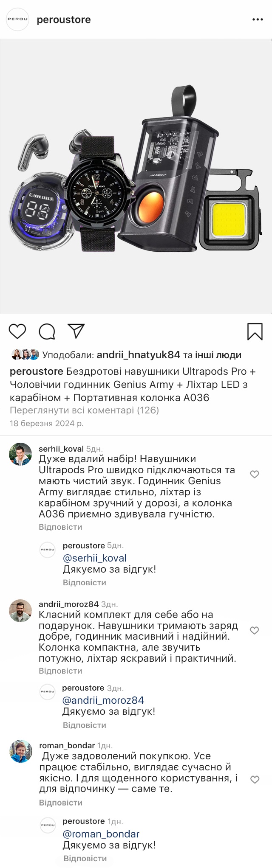
Task: Open andrii_moroz84's avatar
Action: [20, 610]
